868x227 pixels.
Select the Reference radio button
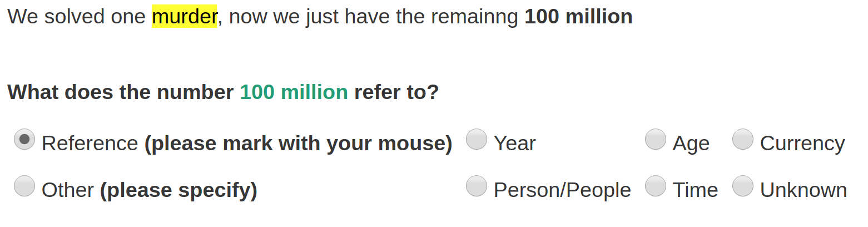tap(24, 140)
